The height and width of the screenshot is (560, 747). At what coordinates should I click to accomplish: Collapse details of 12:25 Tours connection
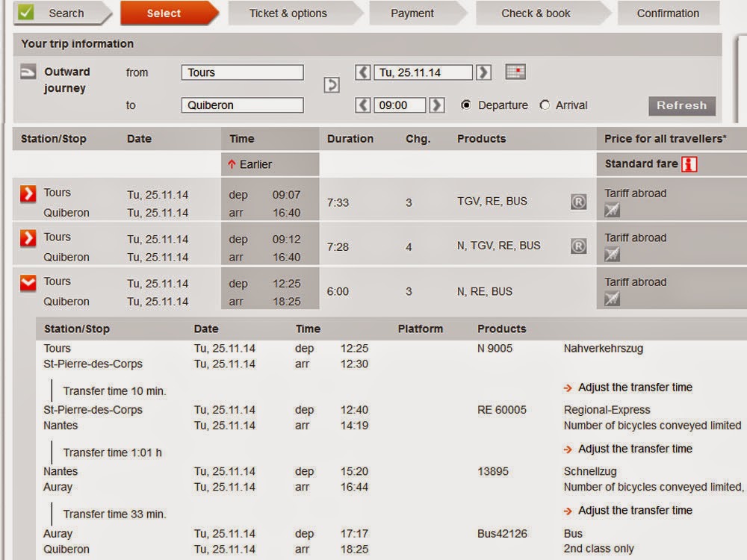pyautogui.click(x=28, y=283)
